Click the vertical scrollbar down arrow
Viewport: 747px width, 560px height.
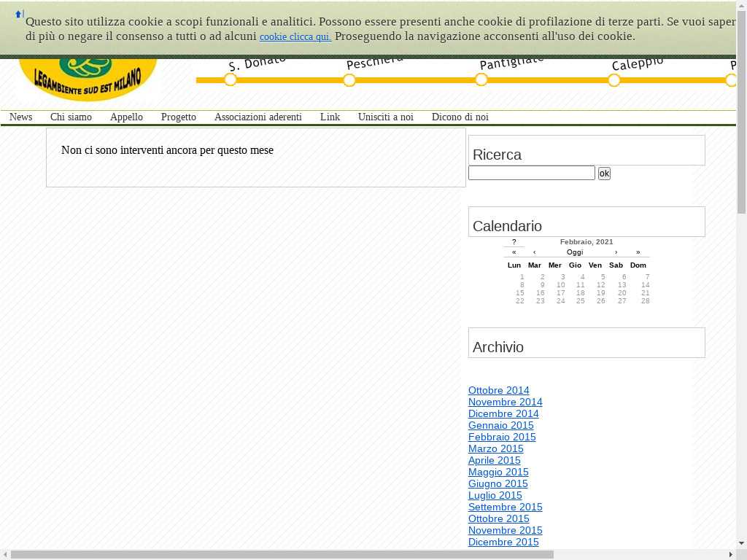(741, 542)
